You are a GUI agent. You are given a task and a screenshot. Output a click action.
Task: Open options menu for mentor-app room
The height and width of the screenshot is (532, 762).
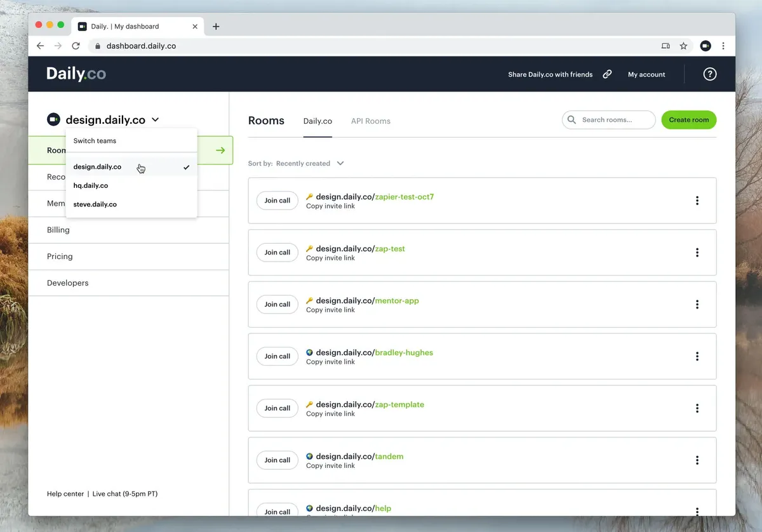tap(697, 305)
